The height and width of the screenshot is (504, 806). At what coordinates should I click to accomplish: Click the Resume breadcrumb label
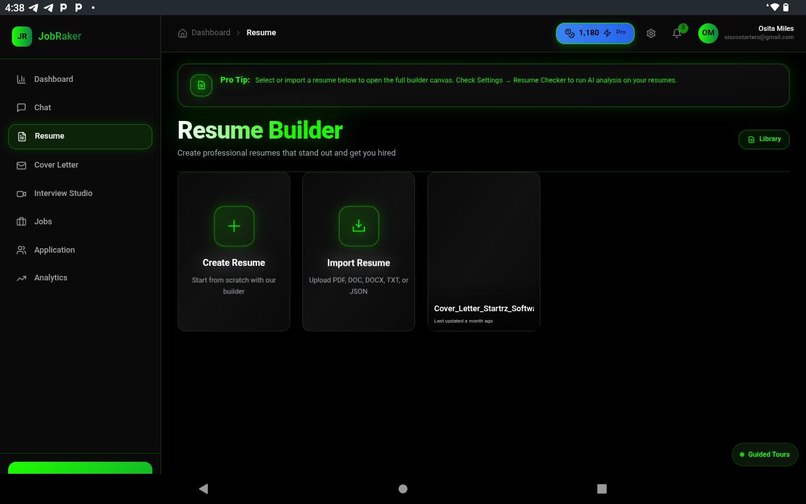point(261,32)
